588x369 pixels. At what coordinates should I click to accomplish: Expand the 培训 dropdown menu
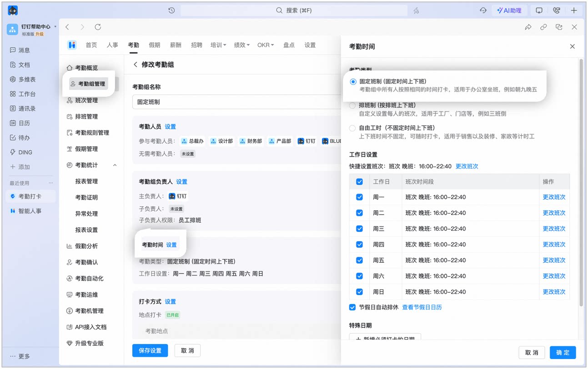click(218, 45)
